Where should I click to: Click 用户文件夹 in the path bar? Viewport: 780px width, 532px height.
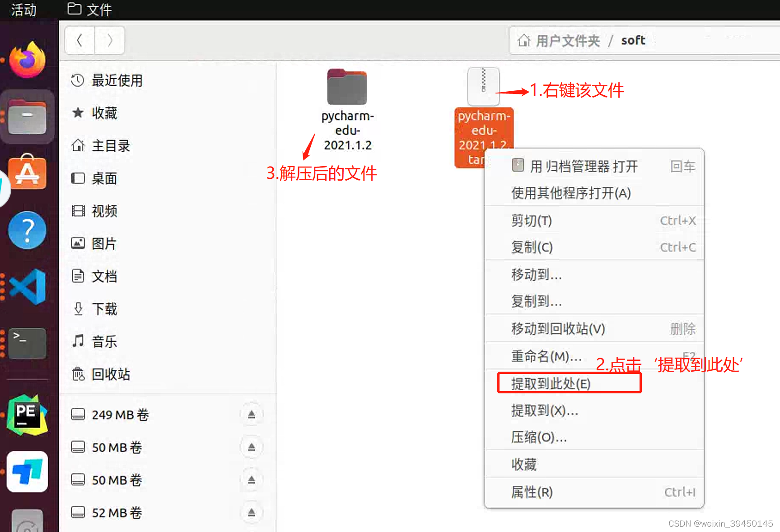(x=568, y=41)
